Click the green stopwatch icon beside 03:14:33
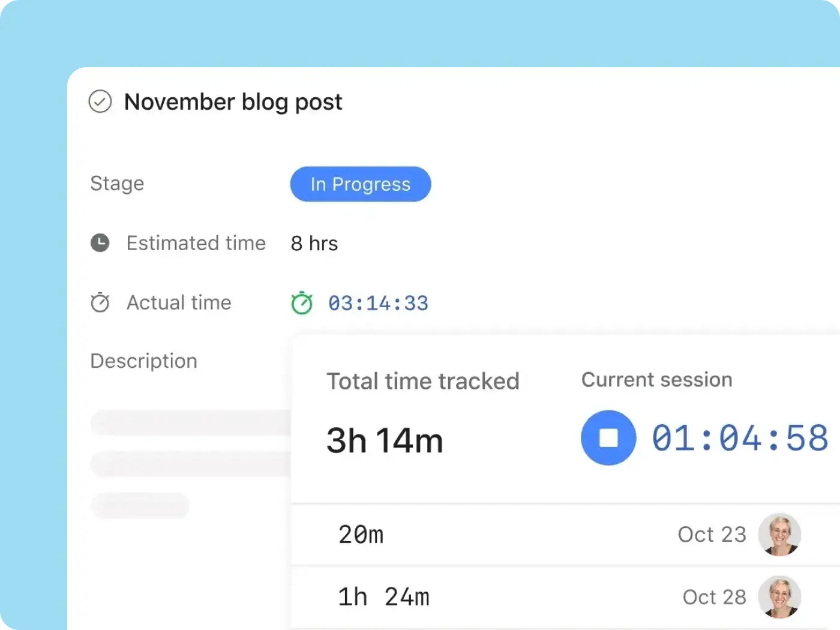Screen dimensions: 840x630 tap(302, 303)
